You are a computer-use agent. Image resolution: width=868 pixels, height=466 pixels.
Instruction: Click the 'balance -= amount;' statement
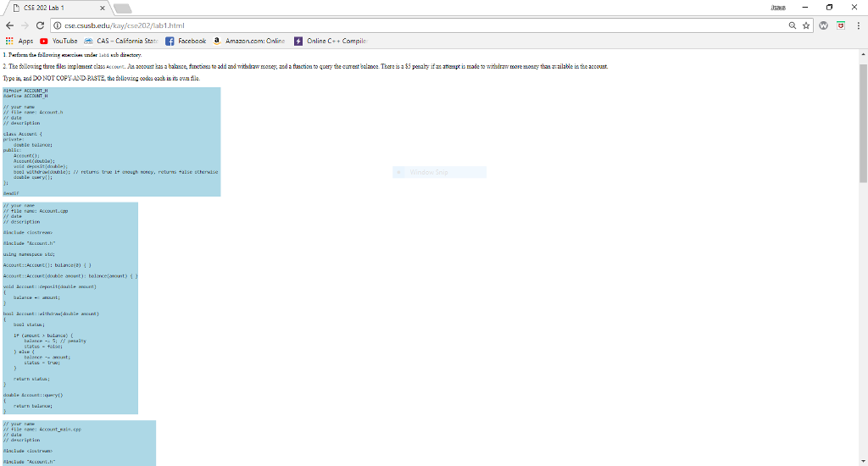[x=47, y=358]
